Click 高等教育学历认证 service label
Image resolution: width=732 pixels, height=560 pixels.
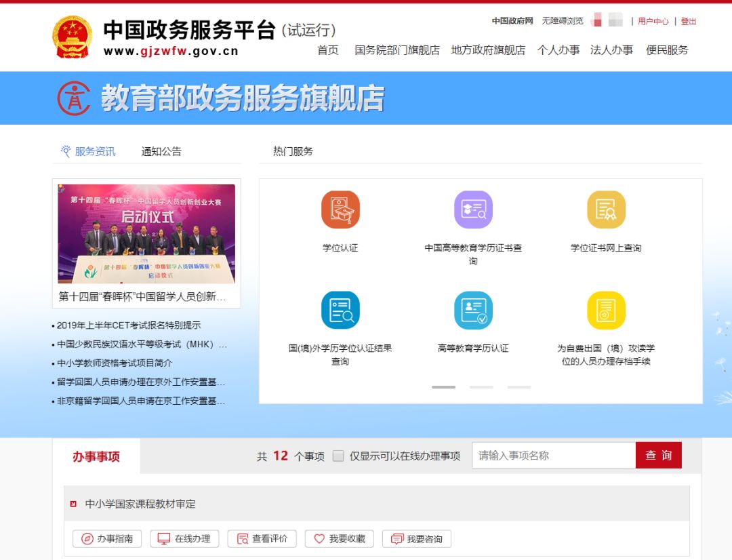[473, 348]
